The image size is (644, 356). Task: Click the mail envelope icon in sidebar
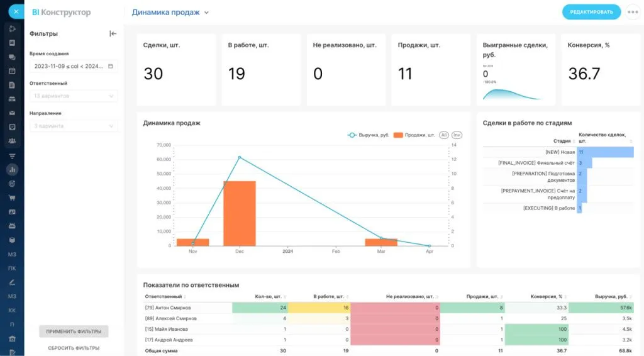tap(12, 113)
